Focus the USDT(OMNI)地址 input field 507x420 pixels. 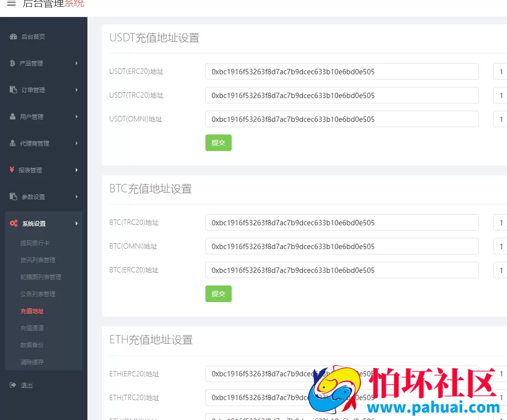click(x=342, y=119)
